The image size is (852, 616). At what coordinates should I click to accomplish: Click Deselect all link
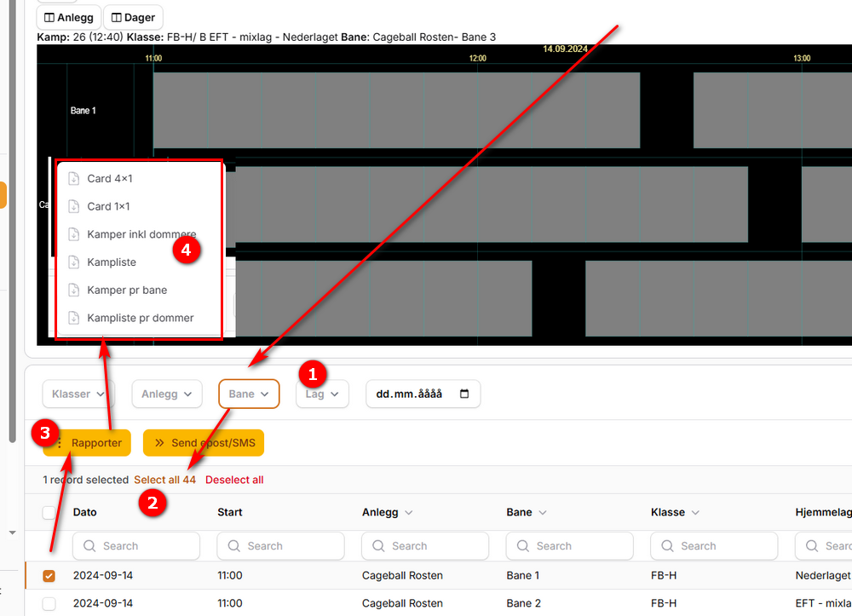(x=234, y=480)
